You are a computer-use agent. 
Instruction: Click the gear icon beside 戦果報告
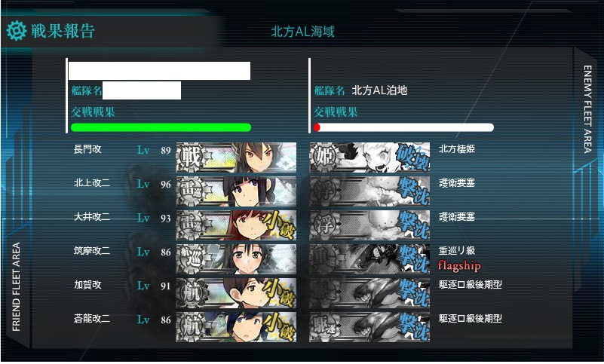(16, 31)
